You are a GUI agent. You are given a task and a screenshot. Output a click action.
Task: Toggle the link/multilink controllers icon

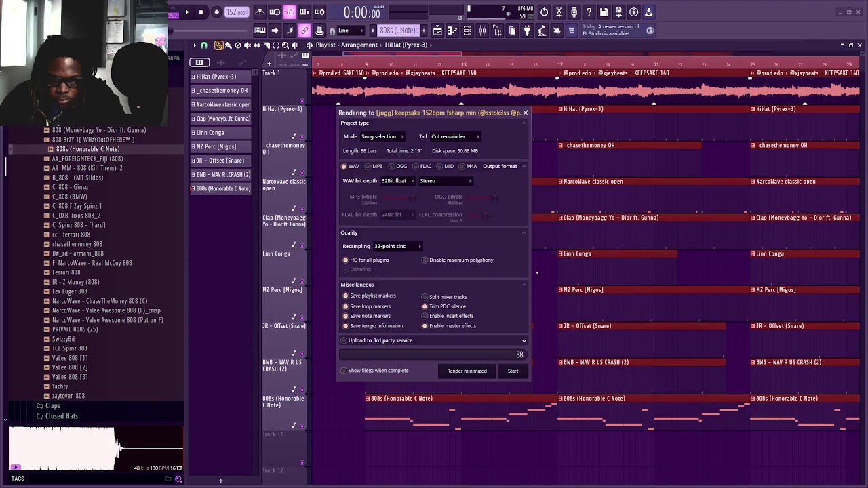pos(304,30)
